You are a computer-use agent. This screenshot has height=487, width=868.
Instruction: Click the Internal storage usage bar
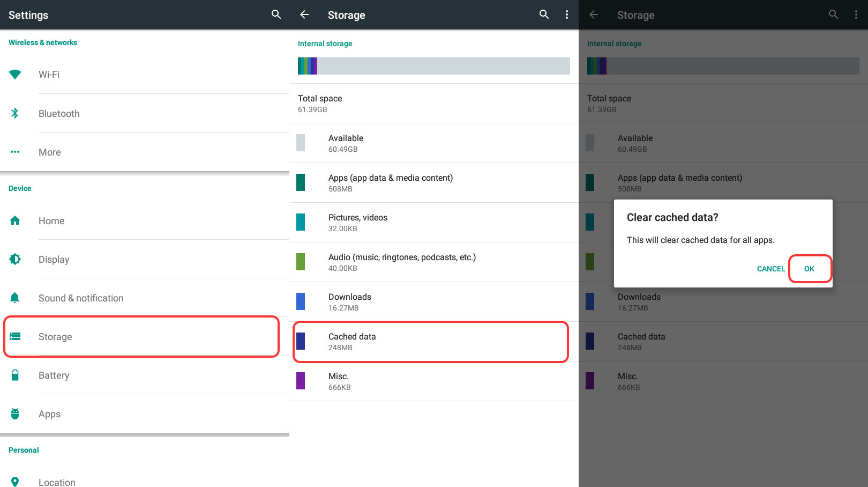(433, 66)
